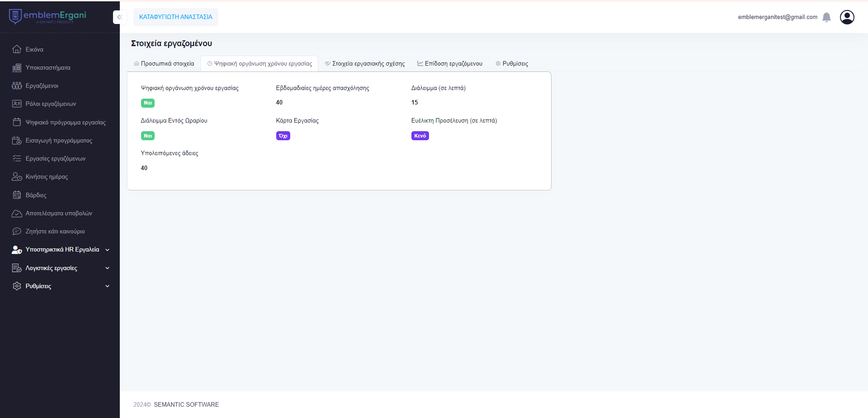
Task: Open the Στοιχεία εργασιακής σχέσης tab
Action: point(365,64)
